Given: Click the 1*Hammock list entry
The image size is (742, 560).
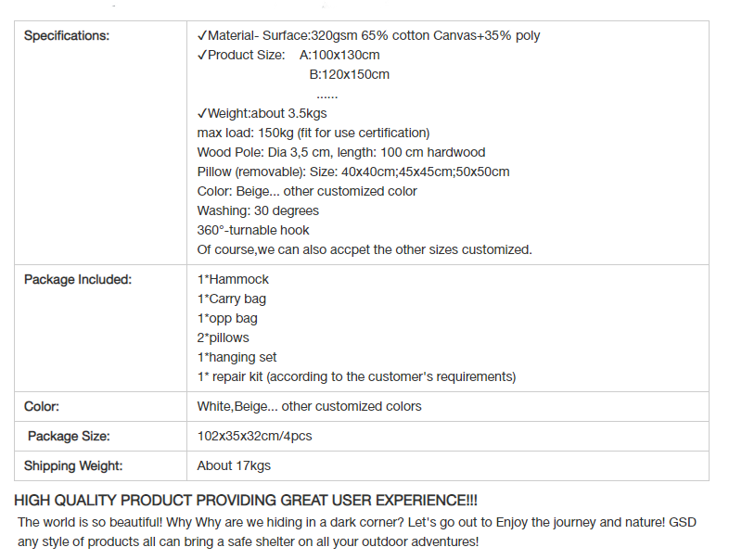Looking at the screenshot, I should click(x=233, y=279).
